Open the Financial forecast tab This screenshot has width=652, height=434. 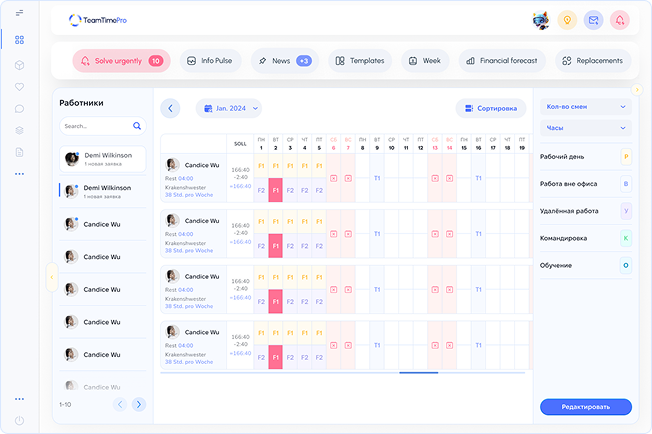(502, 61)
